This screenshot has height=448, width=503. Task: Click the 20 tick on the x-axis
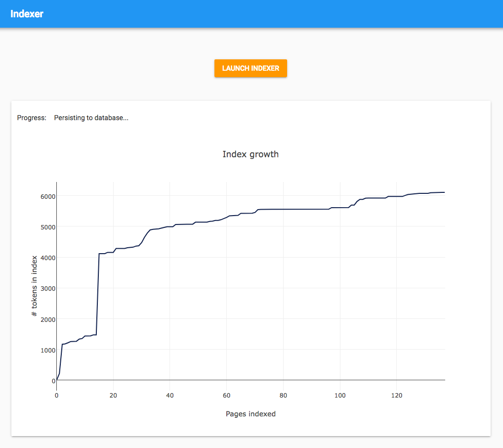(113, 396)
